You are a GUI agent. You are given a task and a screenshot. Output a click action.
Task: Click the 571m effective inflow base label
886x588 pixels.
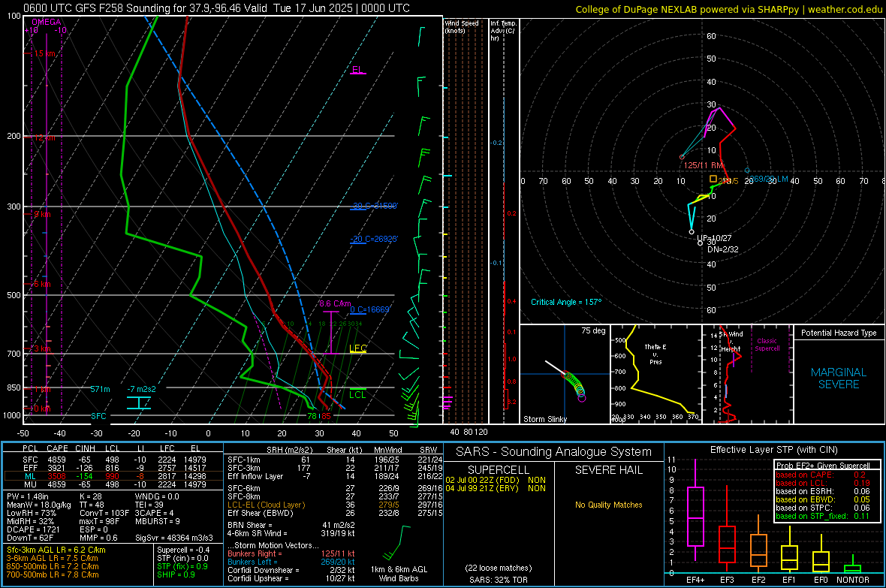tap(100, 389)
